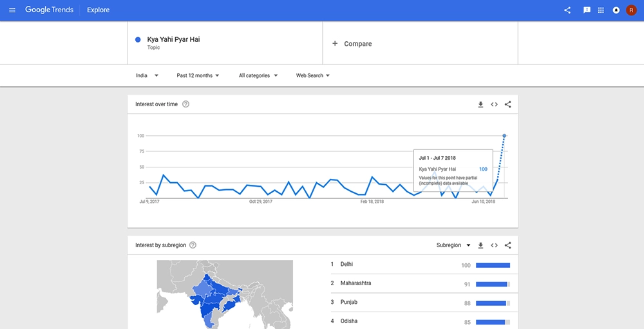Click Compare to add a term
The height and width of the screenshot is (329, 644).
(352, 44)
